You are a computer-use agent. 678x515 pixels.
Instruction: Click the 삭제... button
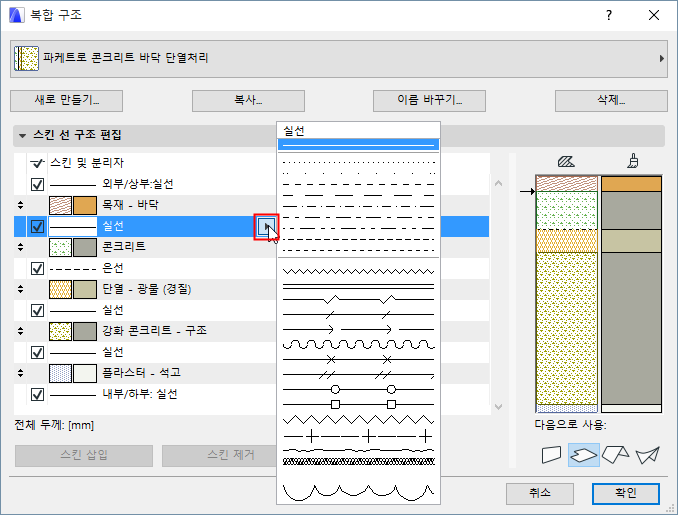pyautogui.click(x=611, y=101)
